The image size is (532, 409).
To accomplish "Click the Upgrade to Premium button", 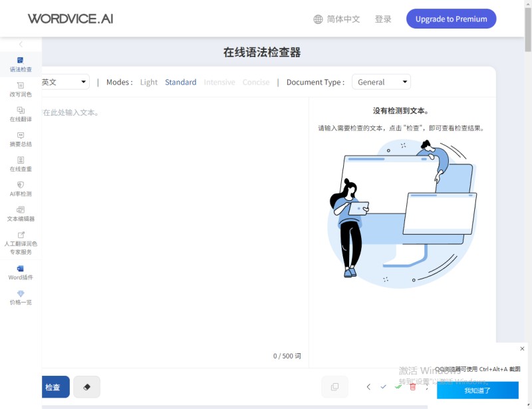I will coord(451,19).
